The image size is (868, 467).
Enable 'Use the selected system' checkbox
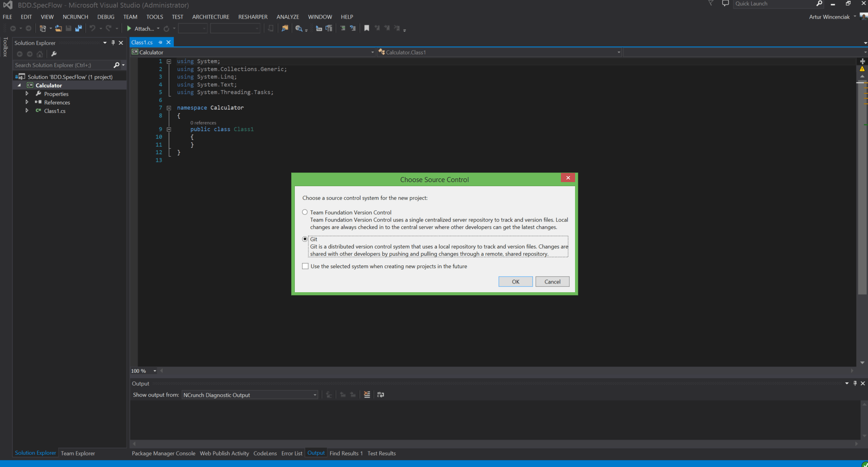(x=305, y=266)
